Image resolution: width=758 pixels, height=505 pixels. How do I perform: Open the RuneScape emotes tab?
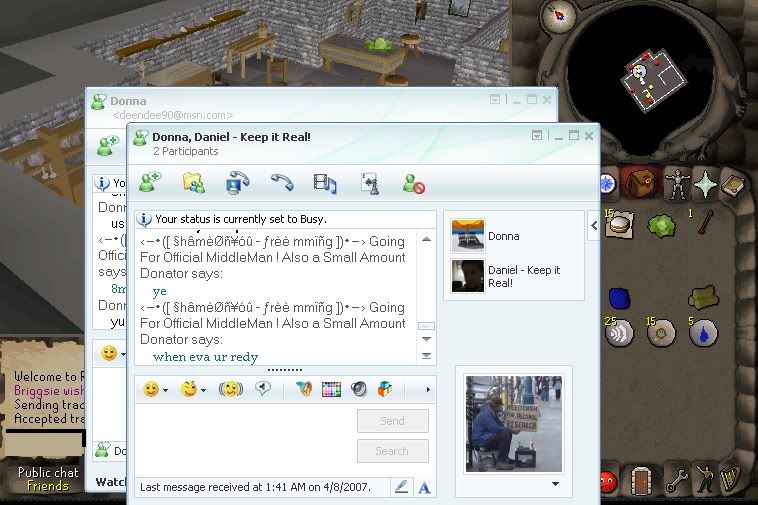pyautogui.click(x=705, y=479)
